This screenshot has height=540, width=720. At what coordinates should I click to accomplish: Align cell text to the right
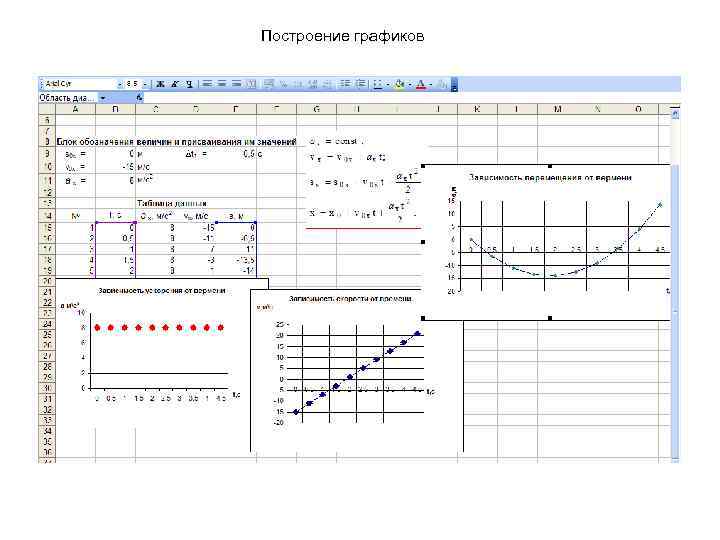point(236,84)
